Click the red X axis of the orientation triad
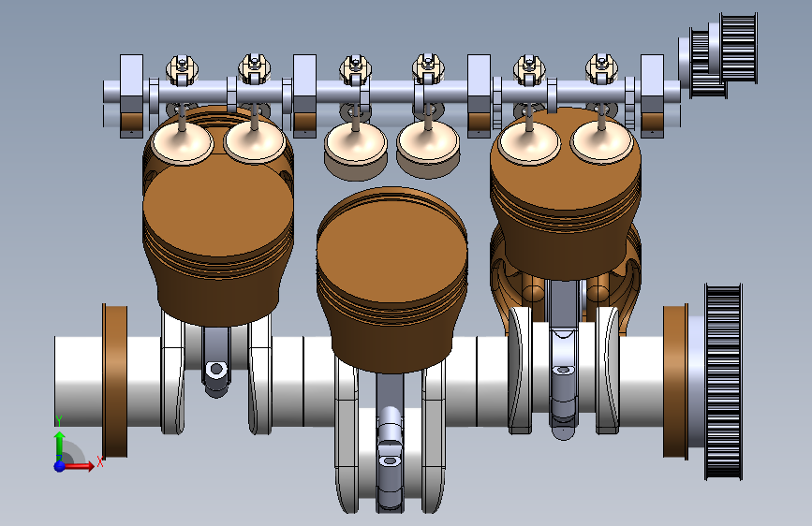This screenshot has width=812, height=526. 80,466
